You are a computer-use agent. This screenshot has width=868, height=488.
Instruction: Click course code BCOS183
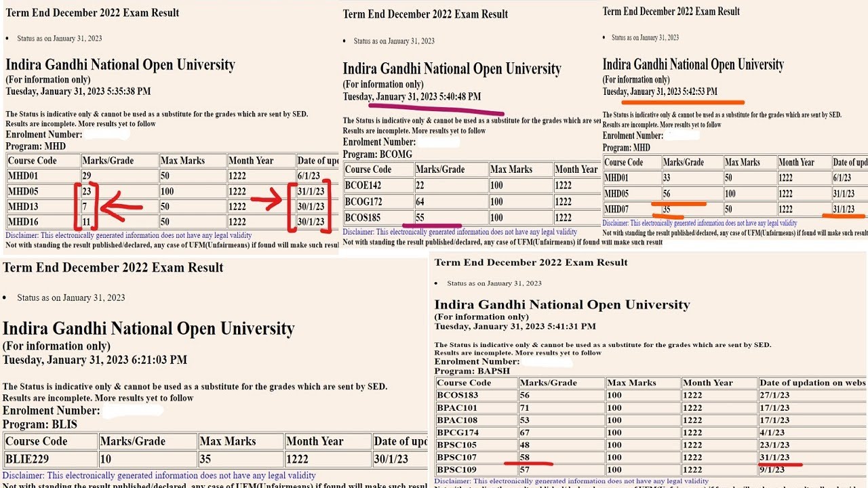(458, 395)
